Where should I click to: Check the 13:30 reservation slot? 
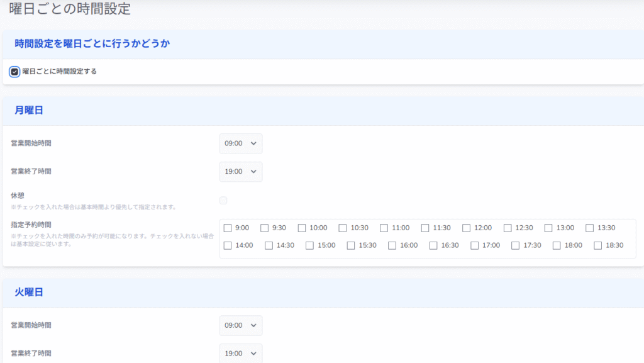click(590, 228)
